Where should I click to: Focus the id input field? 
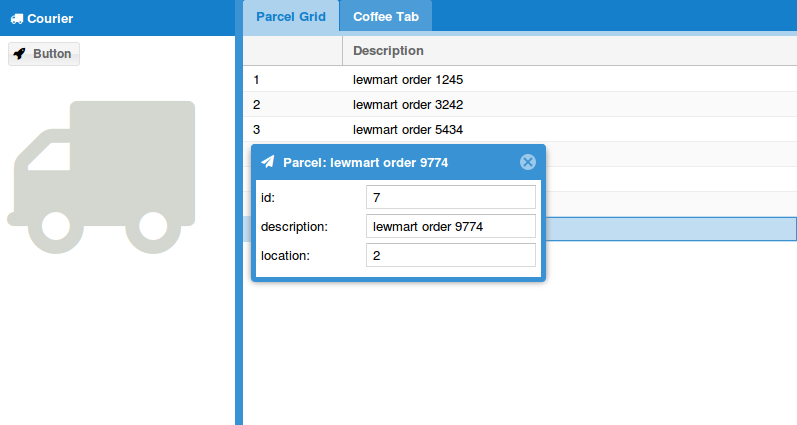pyautogui.click(x=451, y=197)
